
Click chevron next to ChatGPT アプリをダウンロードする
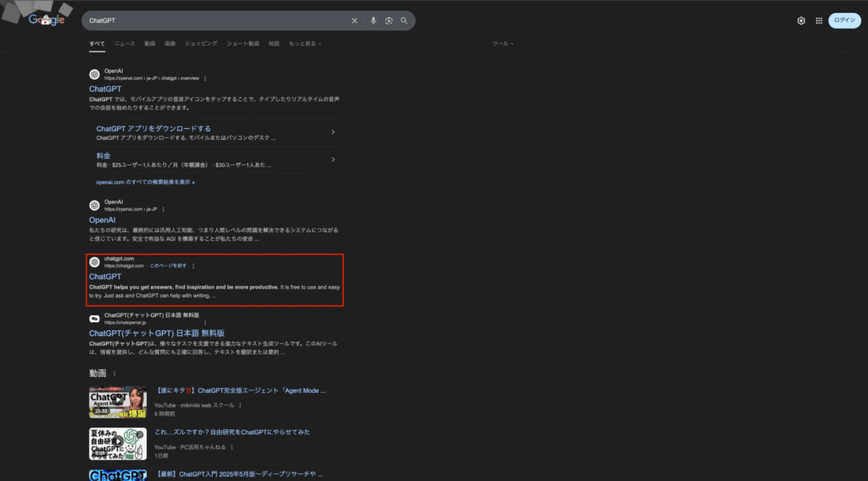tap(332, 131)
